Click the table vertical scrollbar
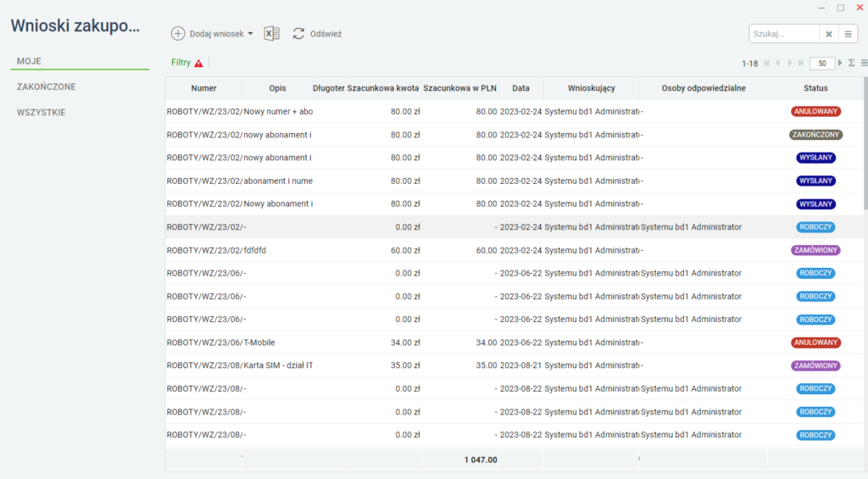The width and height of the screenshot is (868, 479). click(x=865, y=144)
